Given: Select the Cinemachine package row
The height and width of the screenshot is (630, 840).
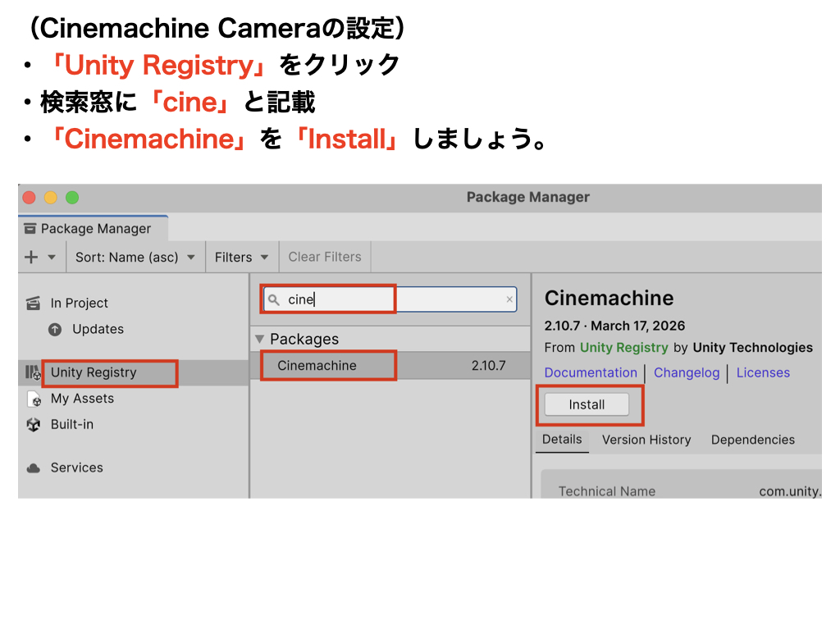Looking at the screenshot, I should (x=390, y=365).
